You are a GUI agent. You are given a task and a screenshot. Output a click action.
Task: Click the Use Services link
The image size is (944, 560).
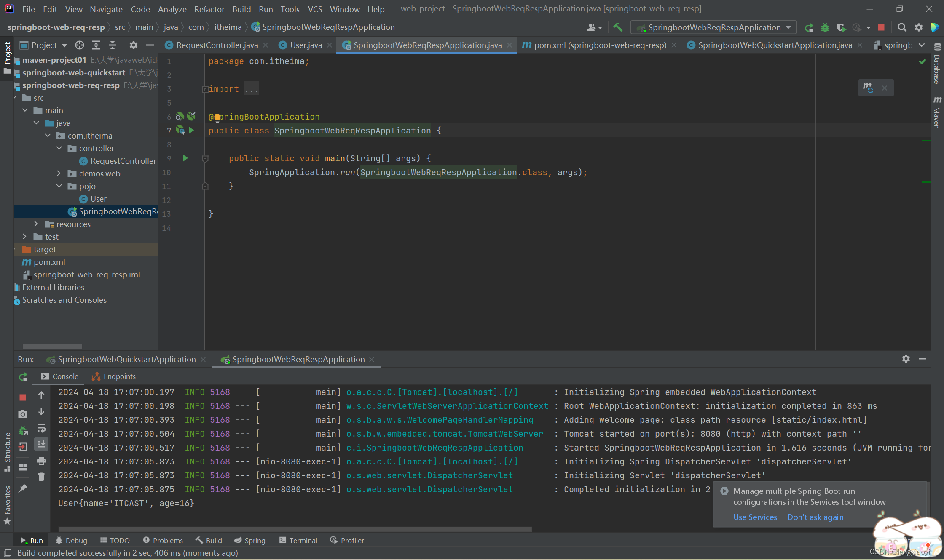(x=755, y=517)
